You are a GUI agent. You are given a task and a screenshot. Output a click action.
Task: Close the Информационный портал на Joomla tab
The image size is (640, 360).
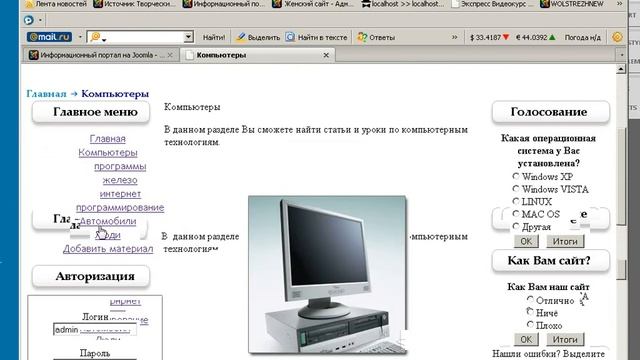click(170, 55)
